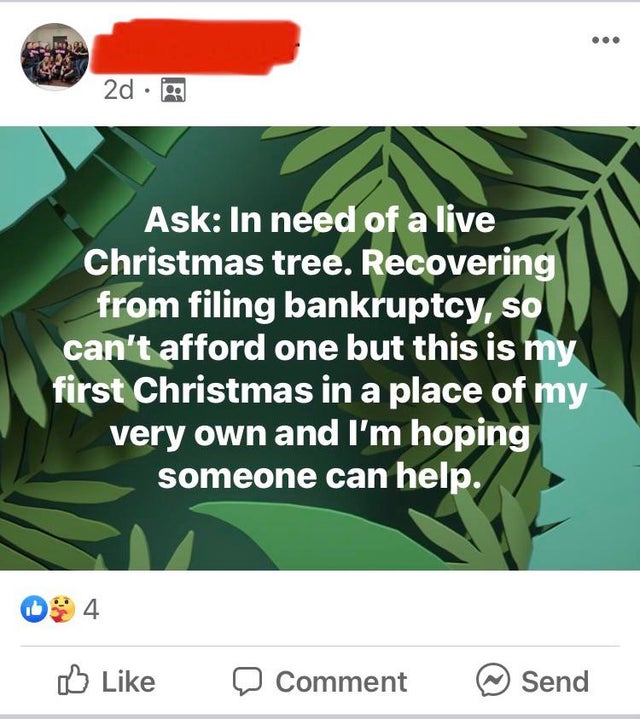Tap the thumbs-up outline Like icon

73,679
